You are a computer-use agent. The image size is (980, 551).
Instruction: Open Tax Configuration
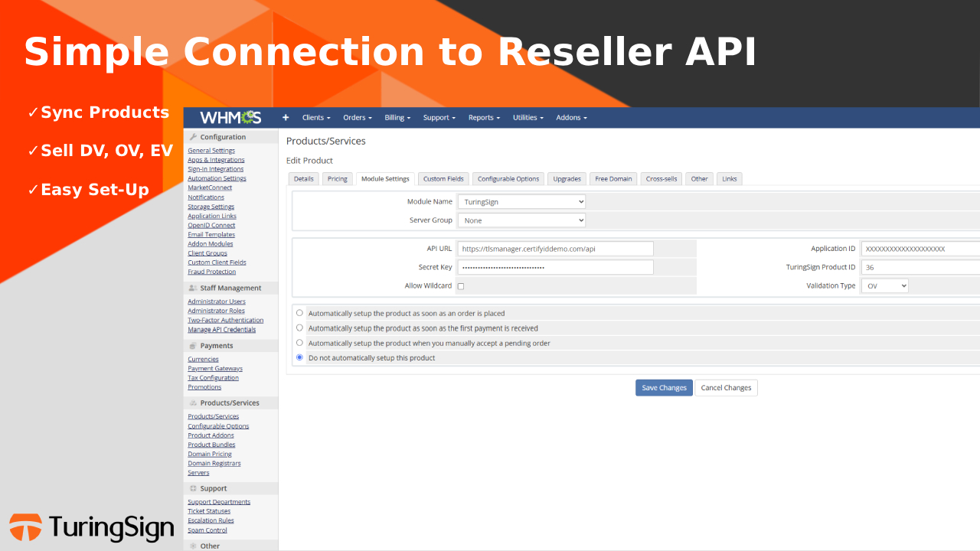214,377
